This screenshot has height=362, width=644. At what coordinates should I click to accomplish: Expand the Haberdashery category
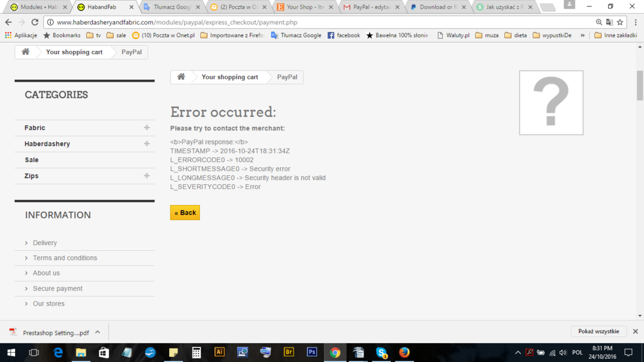click(147, 144)
